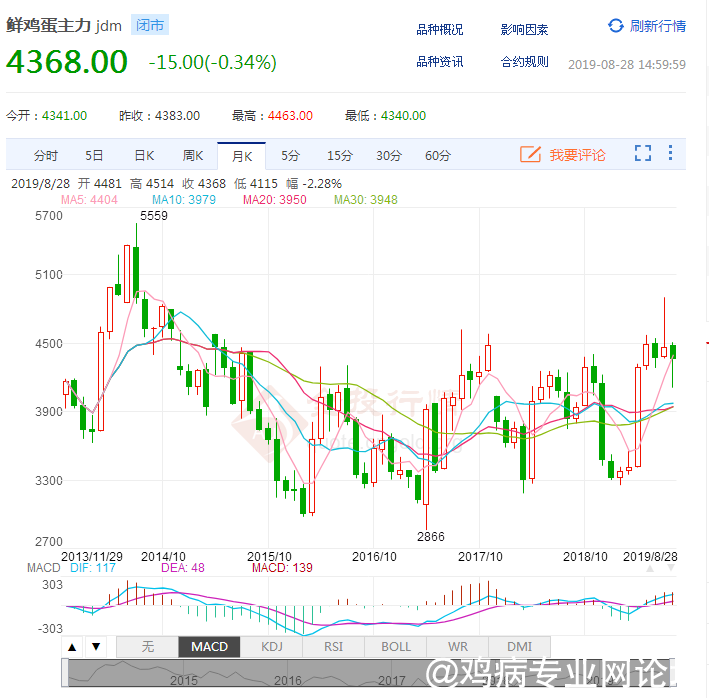Switch to the 分时 chart tab
Screen dimensions: 709x698
46,155
